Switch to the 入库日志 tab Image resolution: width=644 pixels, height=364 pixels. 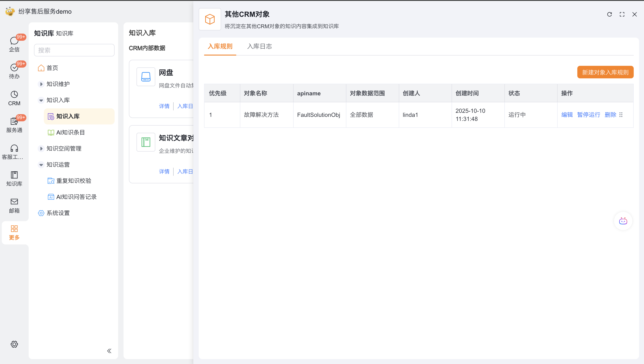(259, 46)
